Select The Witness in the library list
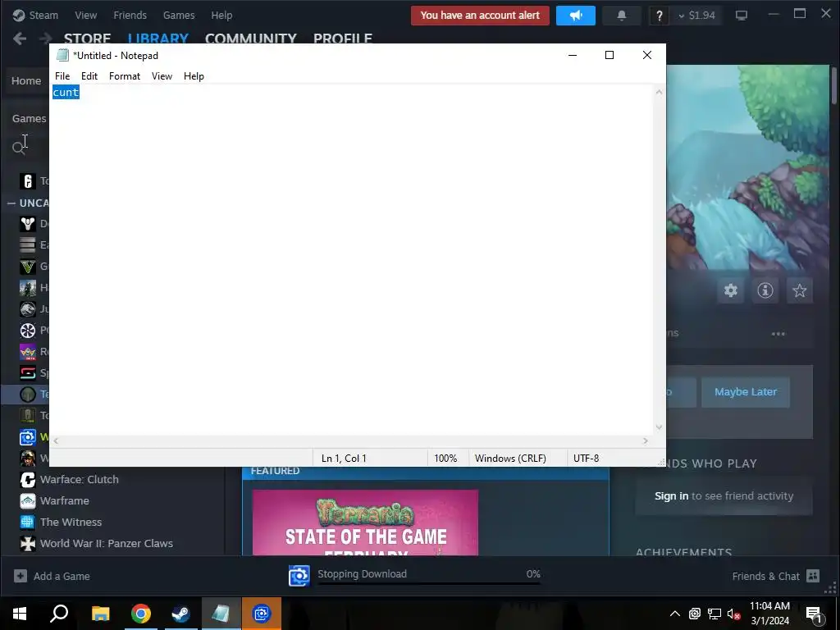 [71, 523]
